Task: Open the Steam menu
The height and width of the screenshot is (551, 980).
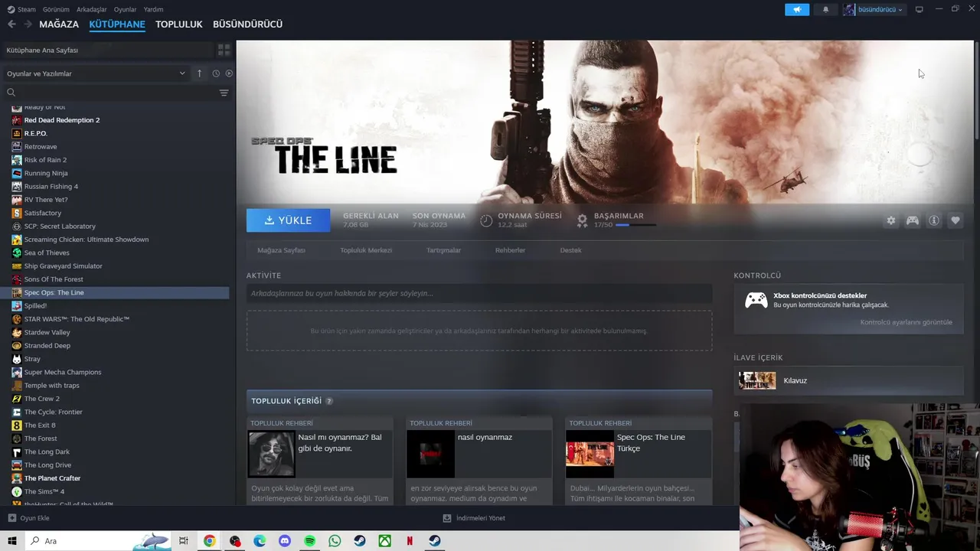Action: 21,9
